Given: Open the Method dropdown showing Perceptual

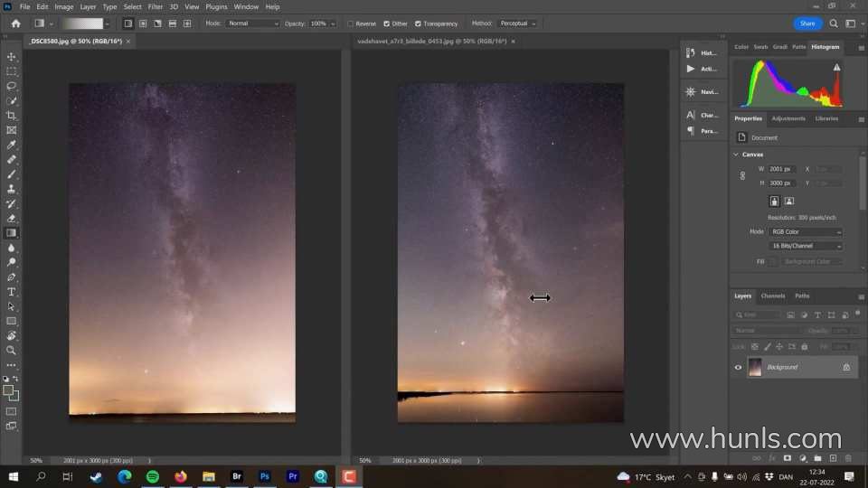Looking at the screenshot, I should click(517, 23).
